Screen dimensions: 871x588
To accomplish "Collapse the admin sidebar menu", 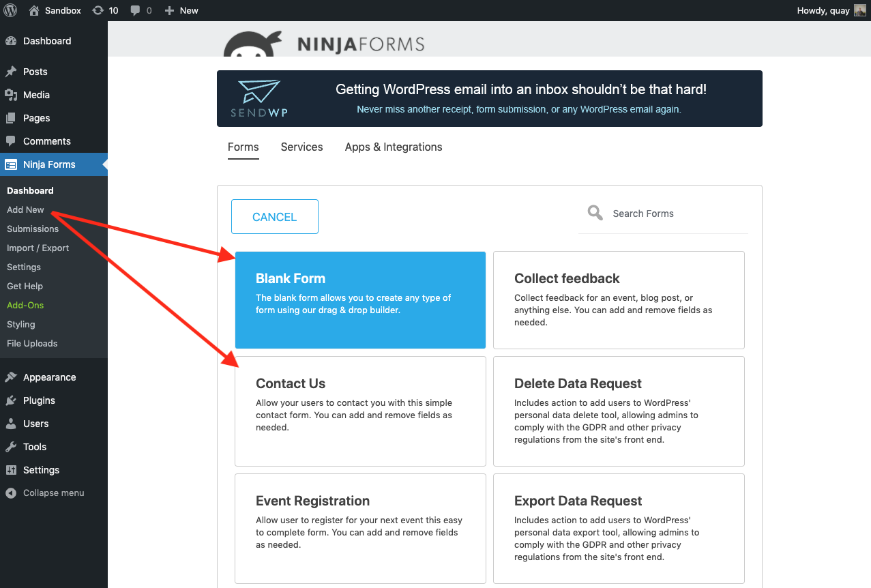I will (45, 493).
